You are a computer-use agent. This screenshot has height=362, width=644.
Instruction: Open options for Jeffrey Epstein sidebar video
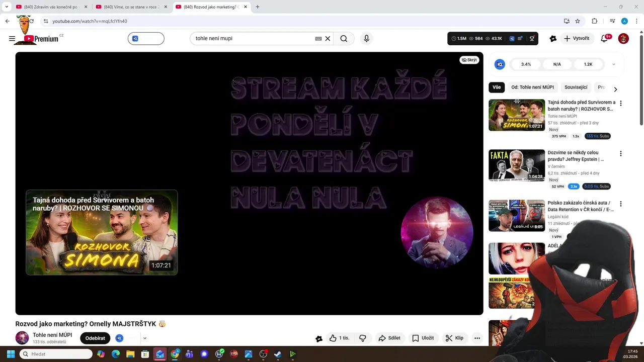click(620, 153)
